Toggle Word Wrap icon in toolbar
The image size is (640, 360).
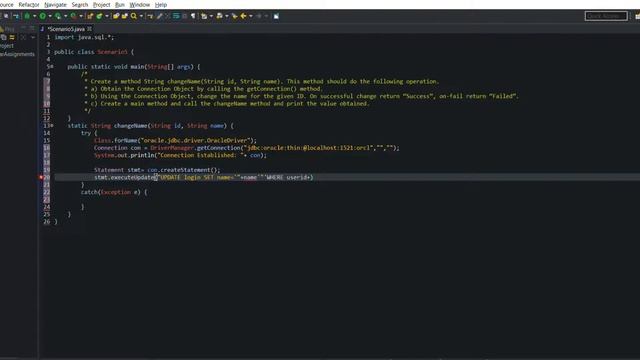coord(176,16)
